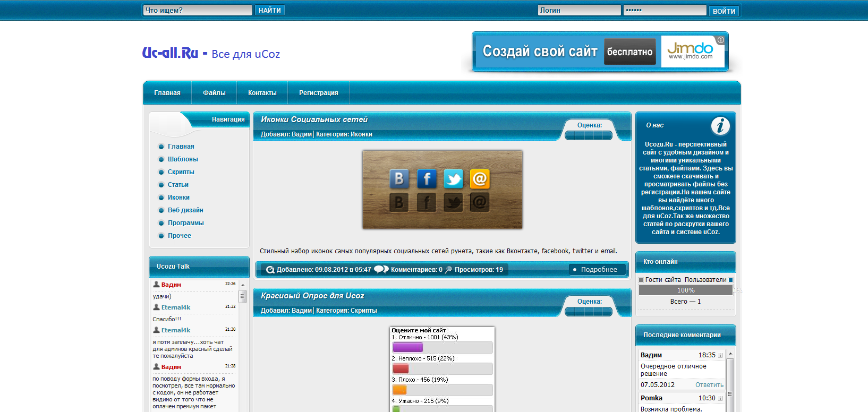Click the orange email @ icon in the preview
Screen dimensions: 868x412
pyautogui.click(x=480, y=179)
